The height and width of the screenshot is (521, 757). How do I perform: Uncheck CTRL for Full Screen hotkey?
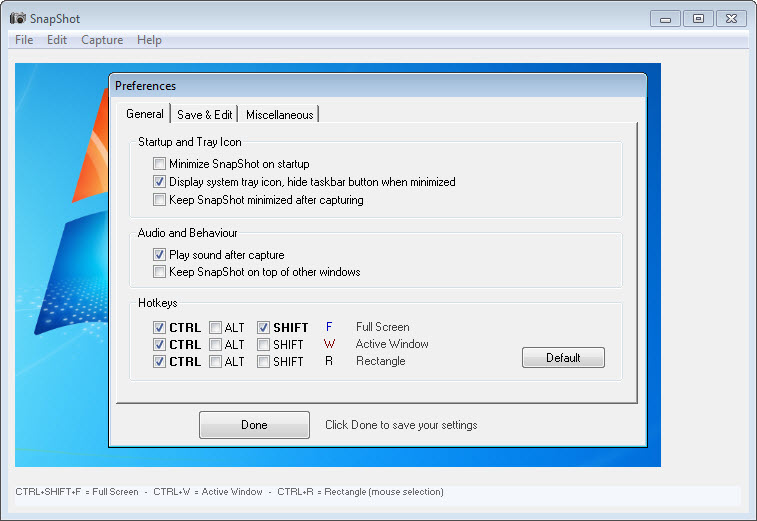tap(159, 327)
